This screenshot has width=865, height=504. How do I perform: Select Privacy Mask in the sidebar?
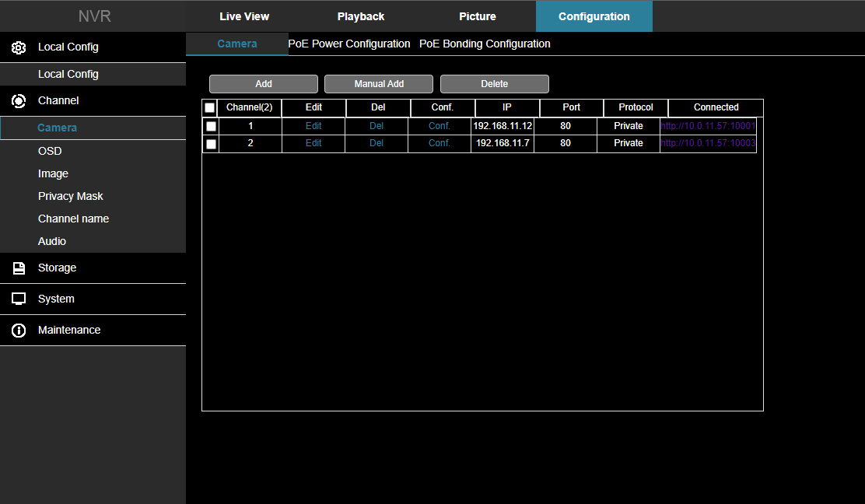pyautogui.click(x=71, y=196)
